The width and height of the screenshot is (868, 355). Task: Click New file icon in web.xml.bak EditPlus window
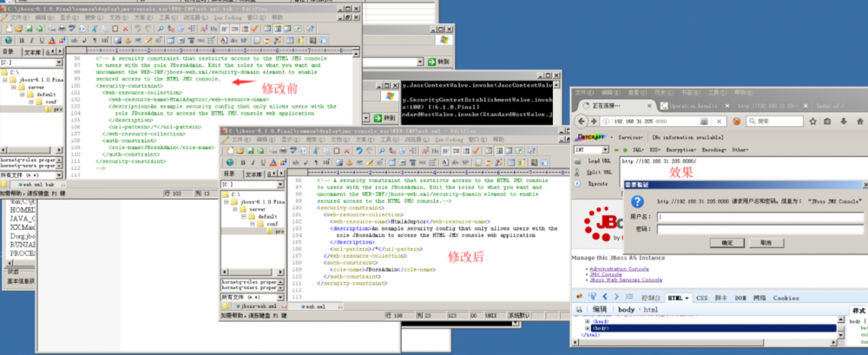9,29
